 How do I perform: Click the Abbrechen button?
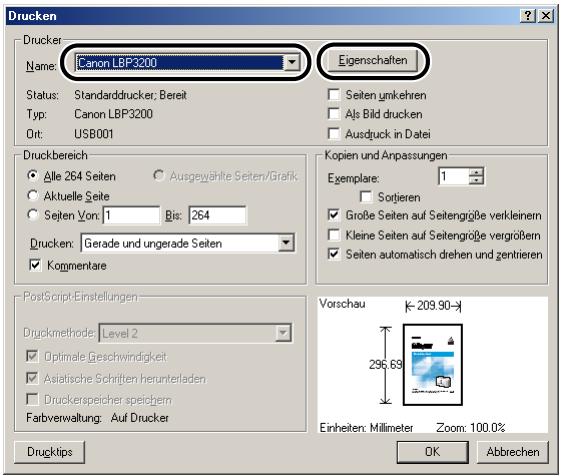coord(513,452)
